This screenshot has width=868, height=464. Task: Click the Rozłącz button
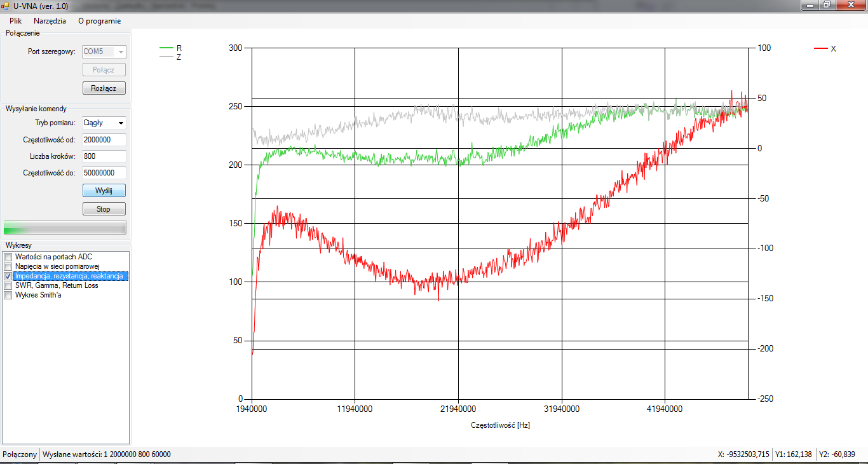(104, 88)
